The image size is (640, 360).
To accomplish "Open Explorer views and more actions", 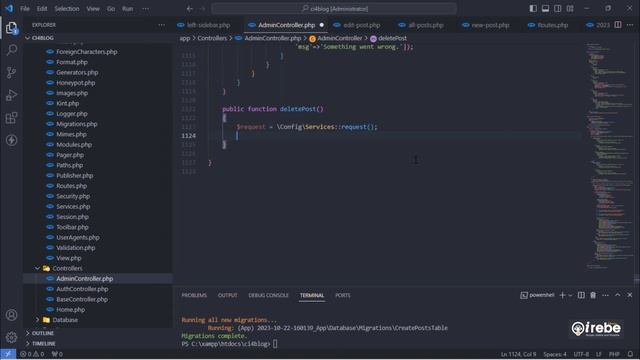I will click(x=162, y=25).
